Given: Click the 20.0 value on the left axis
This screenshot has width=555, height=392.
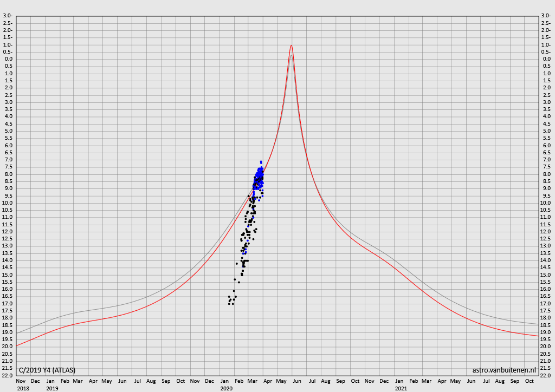Looking at the screenshot, I should pos(8,347).
